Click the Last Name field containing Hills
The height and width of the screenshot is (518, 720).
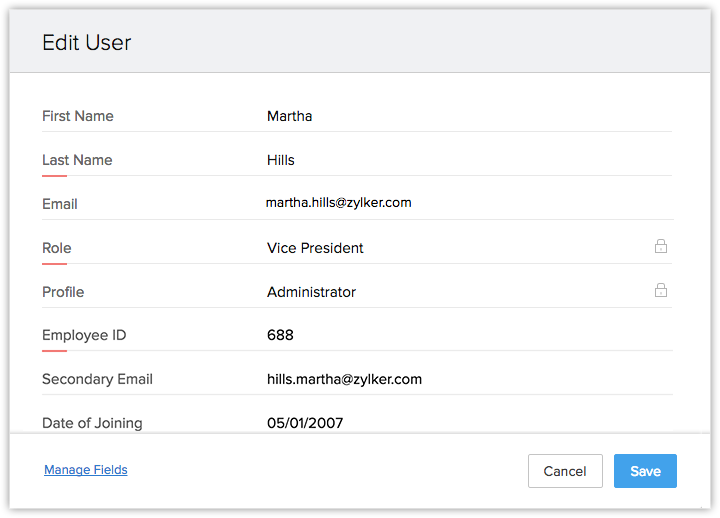(x=281, y=160)
